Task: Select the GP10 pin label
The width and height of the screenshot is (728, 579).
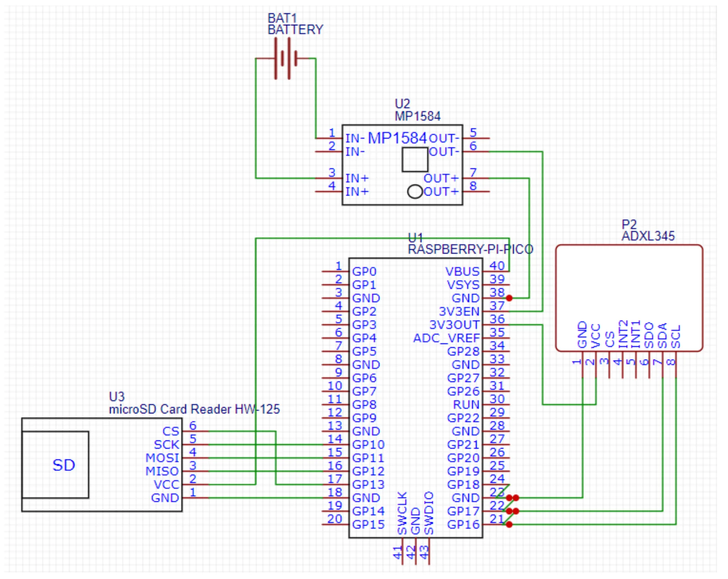Action: pos(368,445)
